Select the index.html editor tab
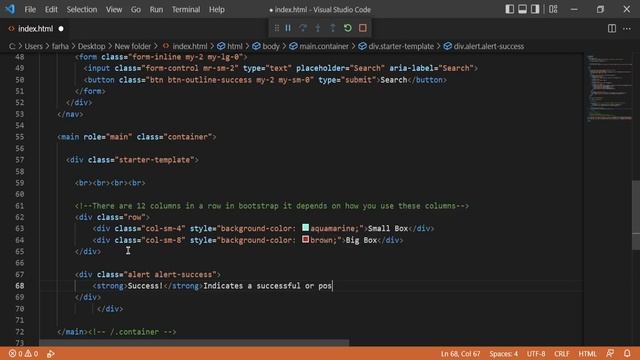 click(x=36, y=29)
